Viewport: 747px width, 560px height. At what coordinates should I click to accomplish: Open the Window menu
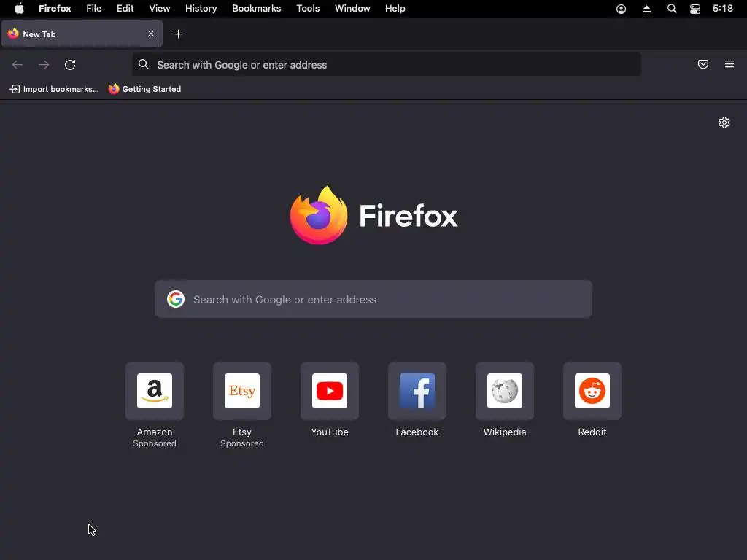pos(352,9)
